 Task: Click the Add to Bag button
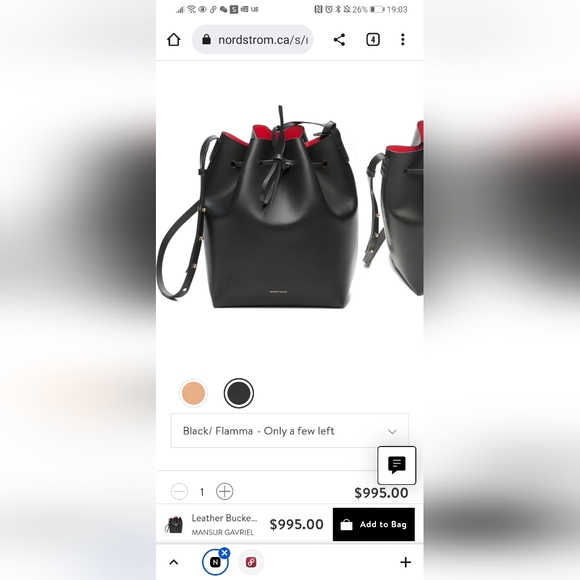pyautogui.click(x=374, y=524)
